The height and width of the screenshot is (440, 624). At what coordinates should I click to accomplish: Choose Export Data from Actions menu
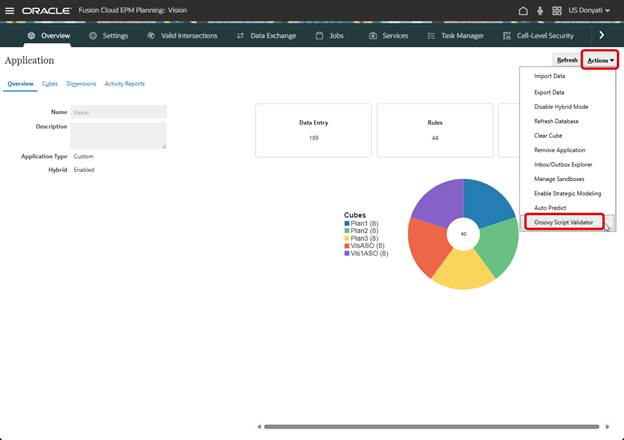[x=550, y=91]
